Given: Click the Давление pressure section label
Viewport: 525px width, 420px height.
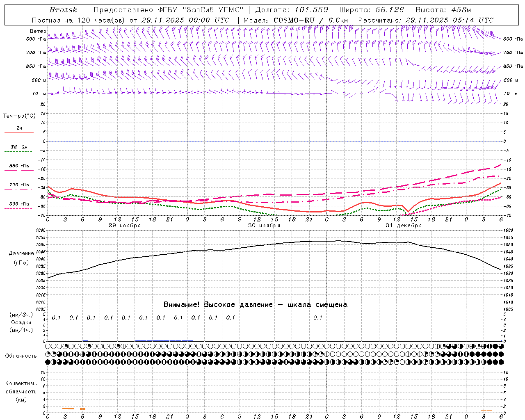Looking at the screenshot, I should 21,253.
